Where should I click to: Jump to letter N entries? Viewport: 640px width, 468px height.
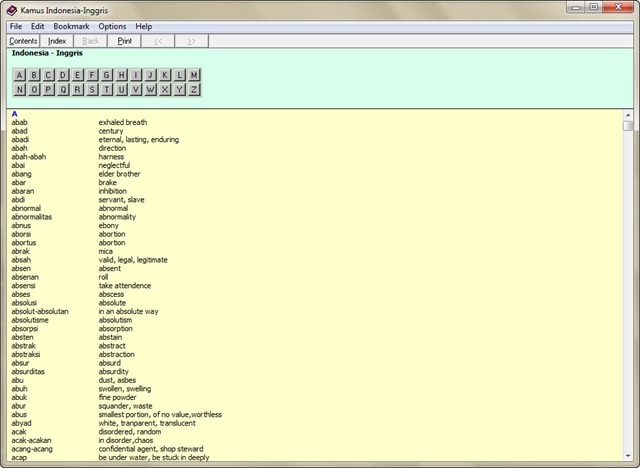tap(19, 90)
